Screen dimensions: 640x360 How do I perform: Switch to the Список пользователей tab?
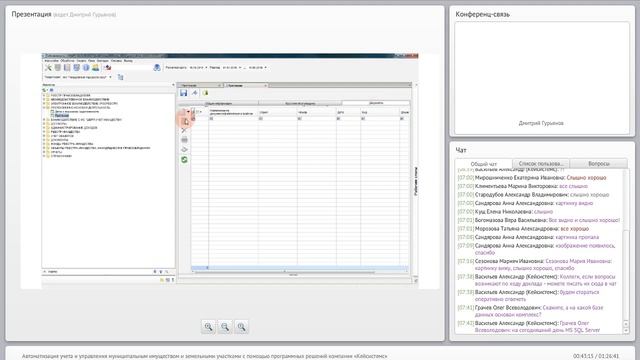pos(541,163)
